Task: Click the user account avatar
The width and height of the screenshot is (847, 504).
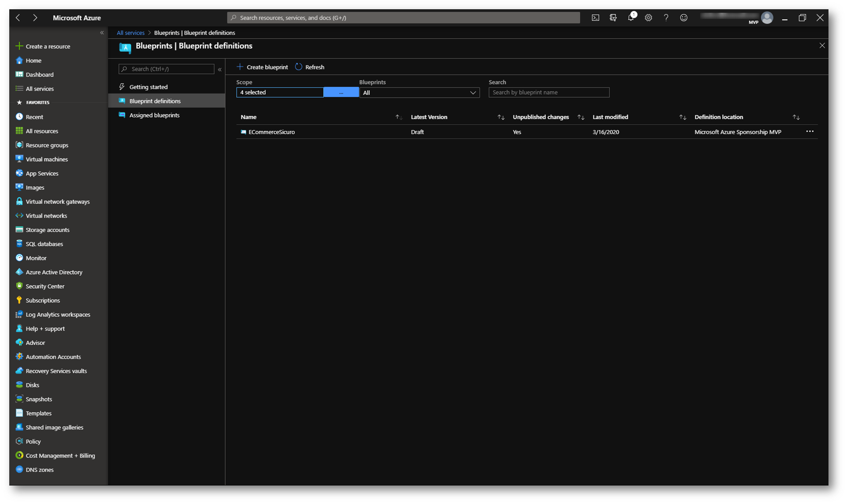Action: coord(767,18)
